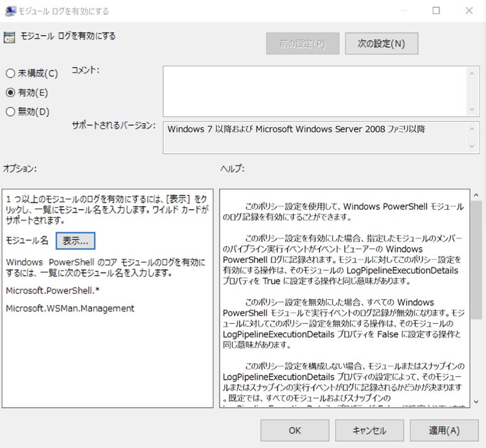Click the help pane scroll-down arrow
This screenshot has width=486, height=448.
pos(476,402)
